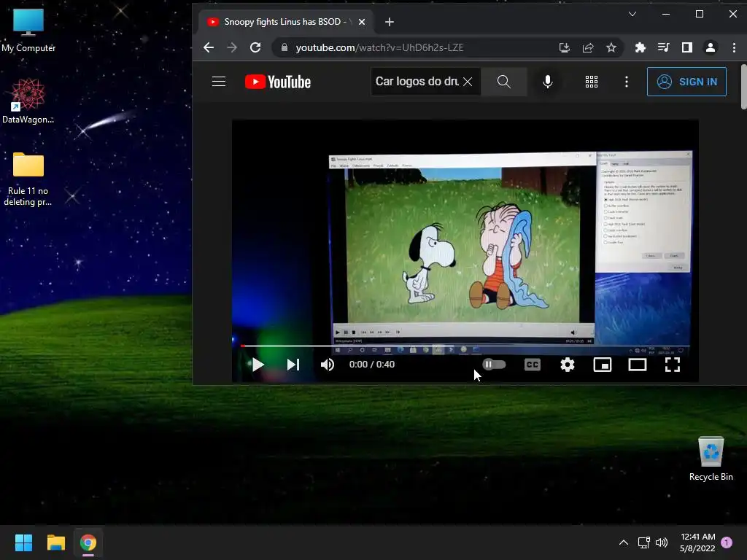Show hidden tray icons chevron
The height and width of the screenshot is (560, 747).
[623, 542]
